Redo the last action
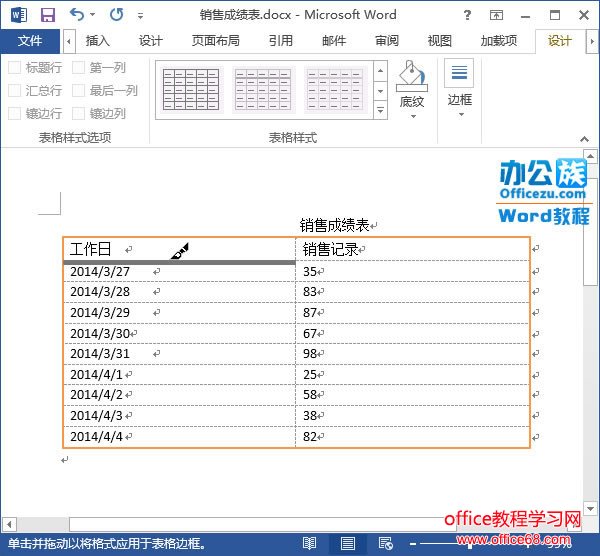 (116, 15)
